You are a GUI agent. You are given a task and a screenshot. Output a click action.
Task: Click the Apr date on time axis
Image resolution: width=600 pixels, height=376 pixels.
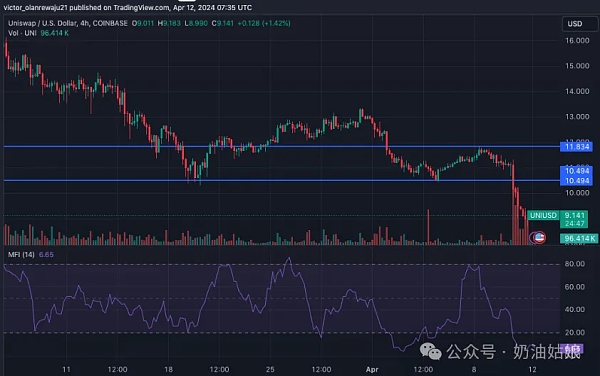coord(372,369)
